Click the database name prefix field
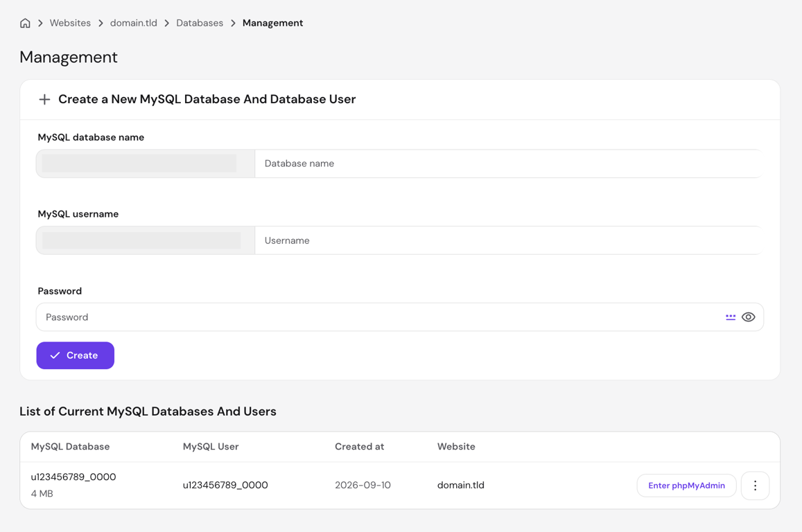 tap(146, 163)
